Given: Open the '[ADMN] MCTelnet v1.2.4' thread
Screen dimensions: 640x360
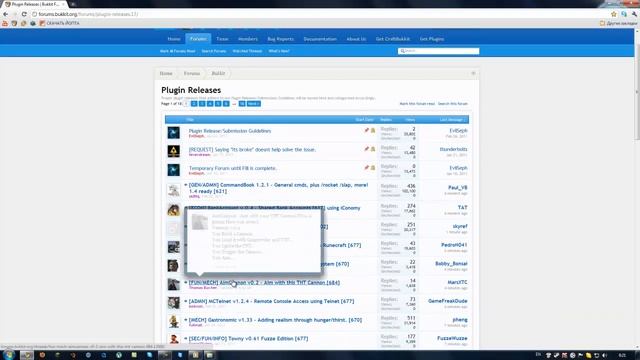Looking at the screenshot, I should (271, 301).
